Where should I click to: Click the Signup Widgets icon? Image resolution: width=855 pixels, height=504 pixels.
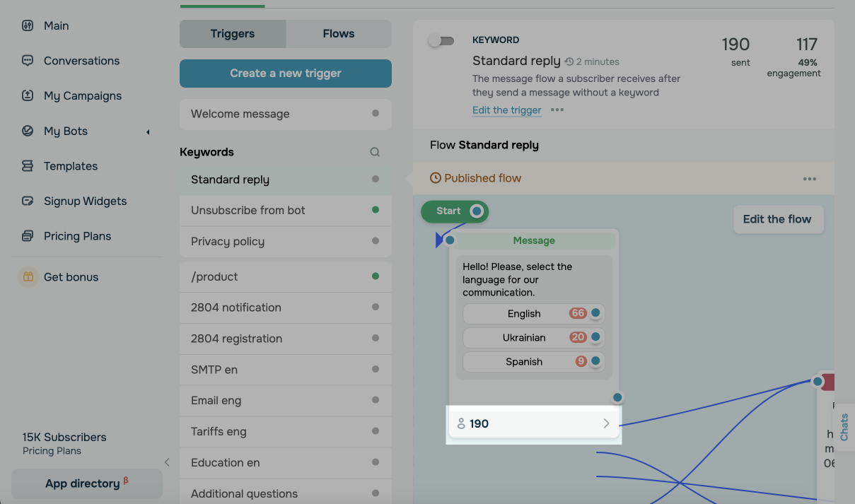click(28, 201)
